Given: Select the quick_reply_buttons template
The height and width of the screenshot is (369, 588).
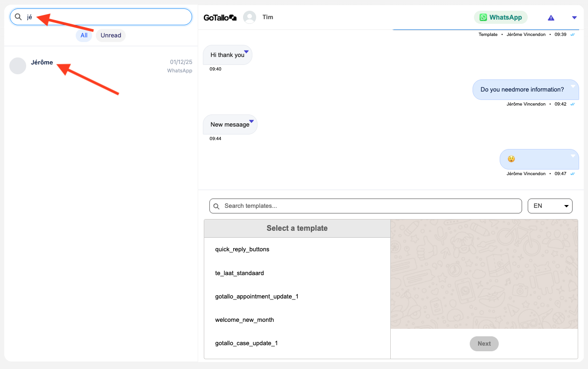Looking at the screenshot, I should [x=242, y=249].
